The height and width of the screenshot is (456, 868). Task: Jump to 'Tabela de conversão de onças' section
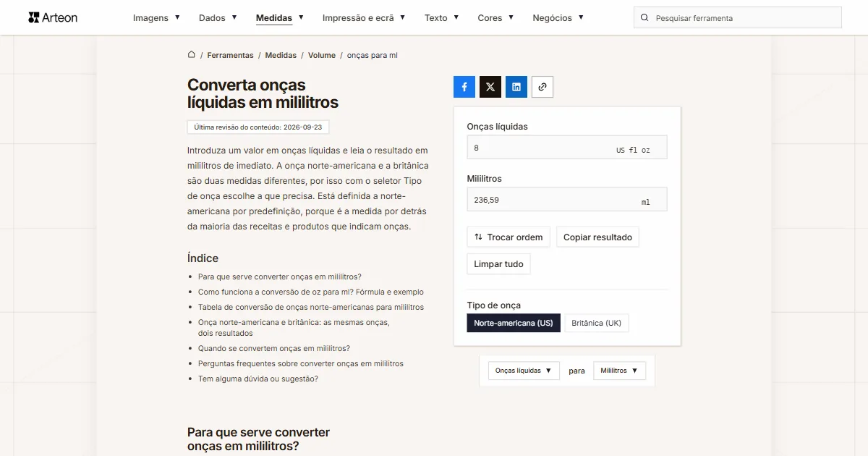(x=311, y=307)
